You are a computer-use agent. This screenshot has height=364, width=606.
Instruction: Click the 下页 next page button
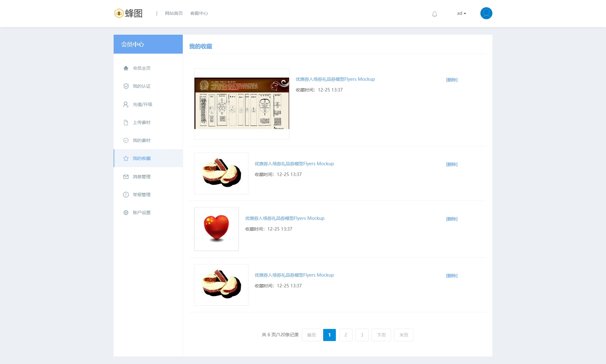(381, 335)
